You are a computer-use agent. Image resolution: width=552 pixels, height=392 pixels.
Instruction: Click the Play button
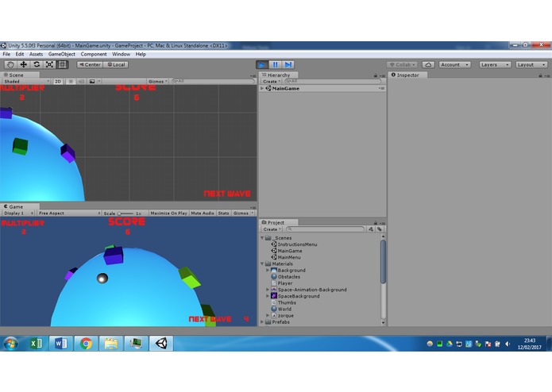pyautogui.click(x=262, y=65)
